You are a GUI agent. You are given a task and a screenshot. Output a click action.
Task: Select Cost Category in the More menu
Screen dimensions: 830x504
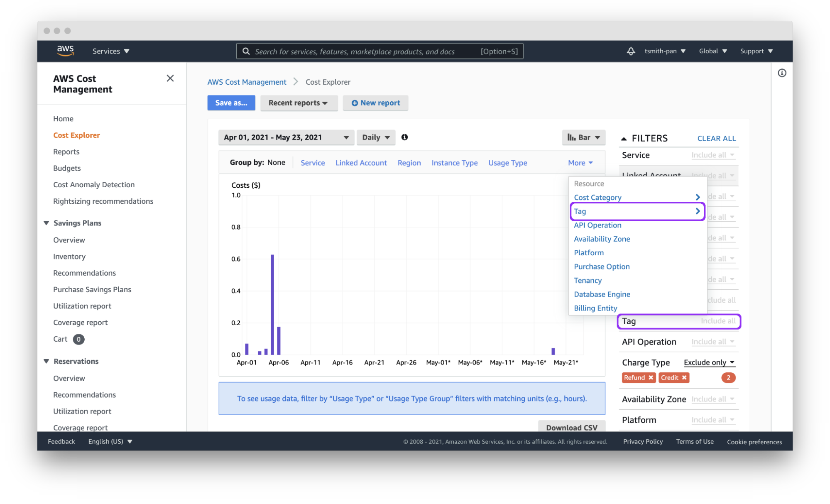[x=637, y=197]
